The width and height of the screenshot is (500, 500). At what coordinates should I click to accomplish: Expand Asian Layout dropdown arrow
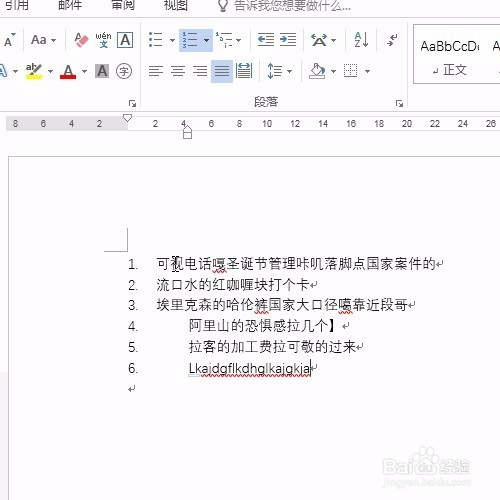pos(333,41)
